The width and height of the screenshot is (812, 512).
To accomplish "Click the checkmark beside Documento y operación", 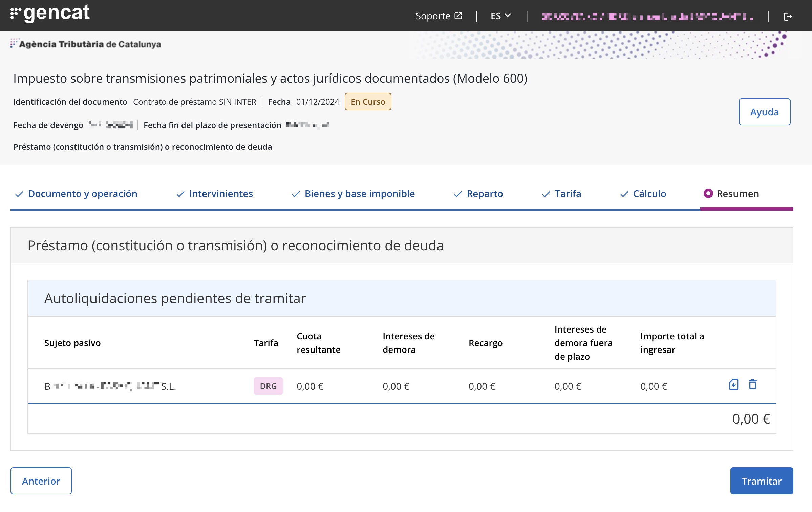I will pos(19,194).
